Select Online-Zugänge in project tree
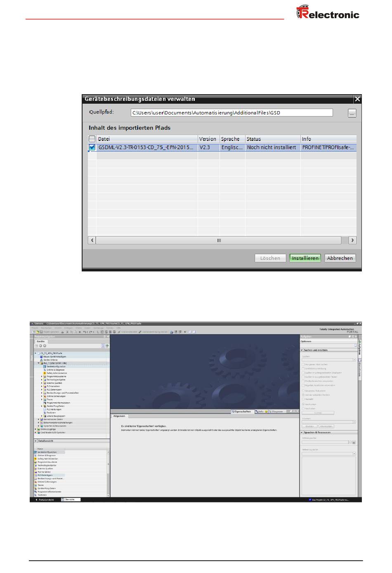This screenshot has height=573, width=392. pyautogui.click(x=48, y=429)
